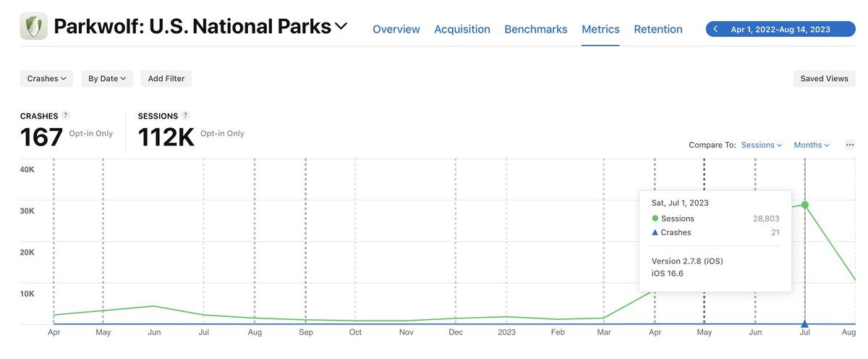This screenshot has width=868, height=359.
Task: Open the Retention tab
Action: [658, 29]
